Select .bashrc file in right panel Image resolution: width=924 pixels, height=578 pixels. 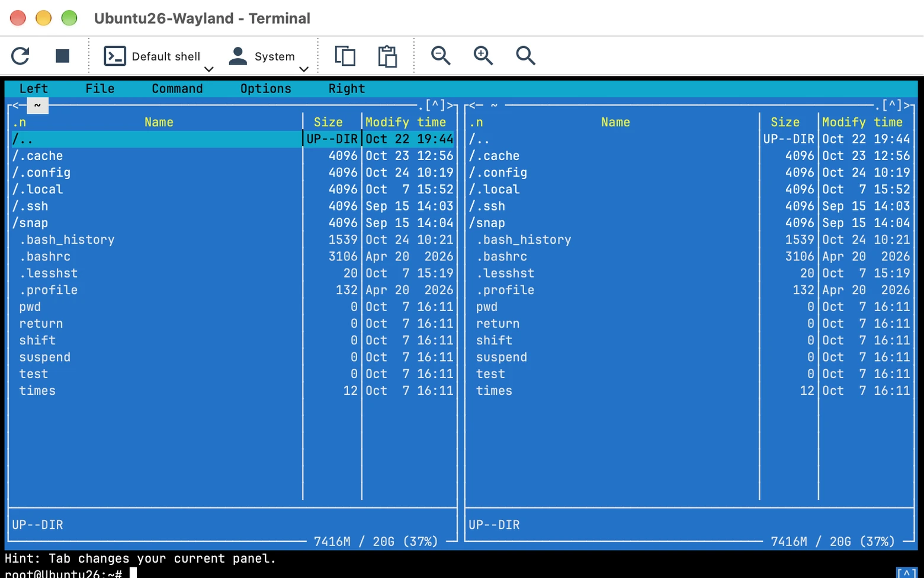pos(689,257)
